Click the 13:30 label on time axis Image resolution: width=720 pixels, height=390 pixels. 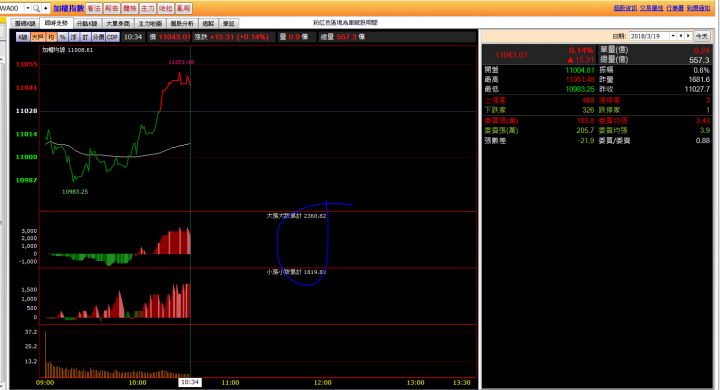461,383
